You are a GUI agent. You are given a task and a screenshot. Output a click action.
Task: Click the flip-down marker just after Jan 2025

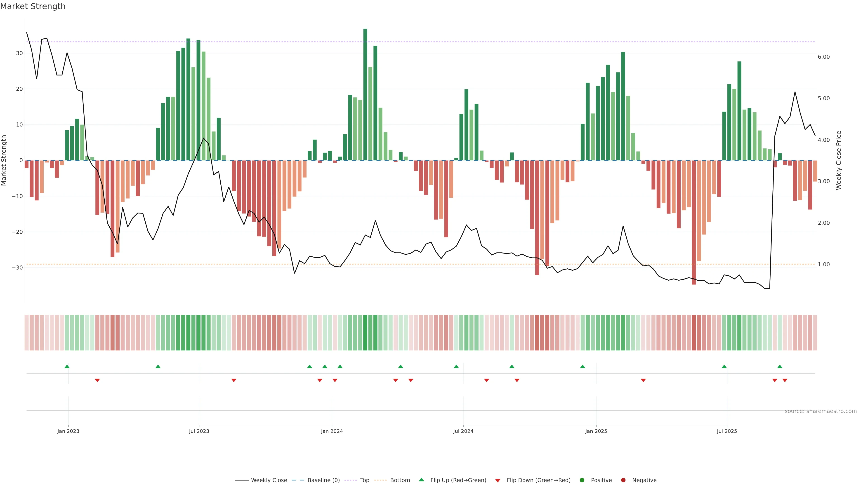[643, 380]
